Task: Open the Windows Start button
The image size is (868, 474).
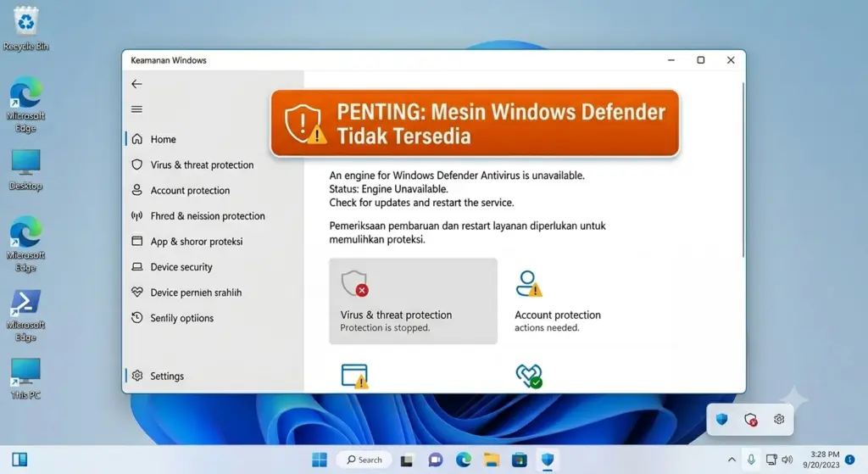Action: 320,460
